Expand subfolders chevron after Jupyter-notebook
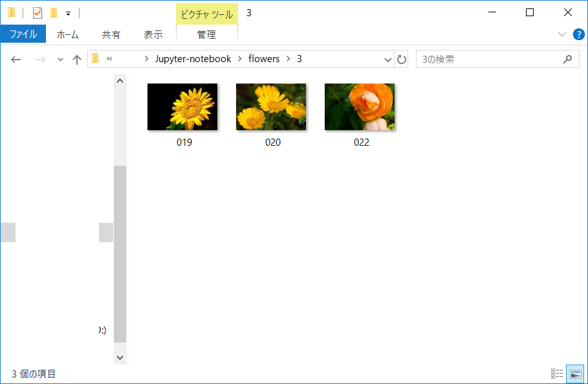 point(239,59)
